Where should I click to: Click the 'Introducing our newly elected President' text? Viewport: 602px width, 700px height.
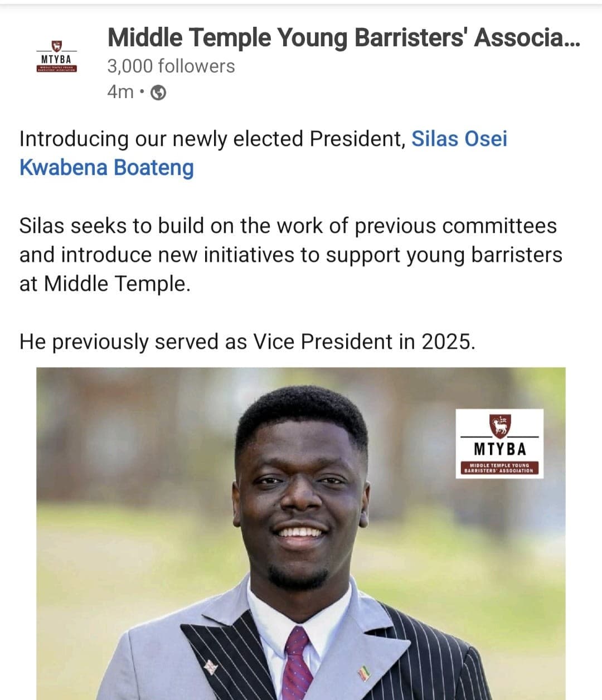pyautogui.click(x=212, y=139)
